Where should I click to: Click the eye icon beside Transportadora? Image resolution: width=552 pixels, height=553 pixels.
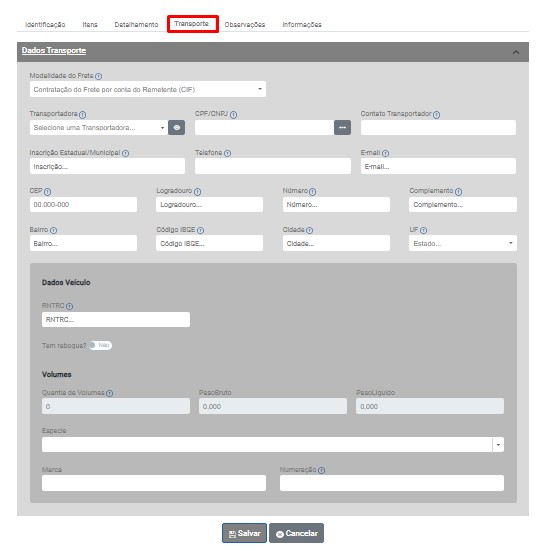click(176, 128)
